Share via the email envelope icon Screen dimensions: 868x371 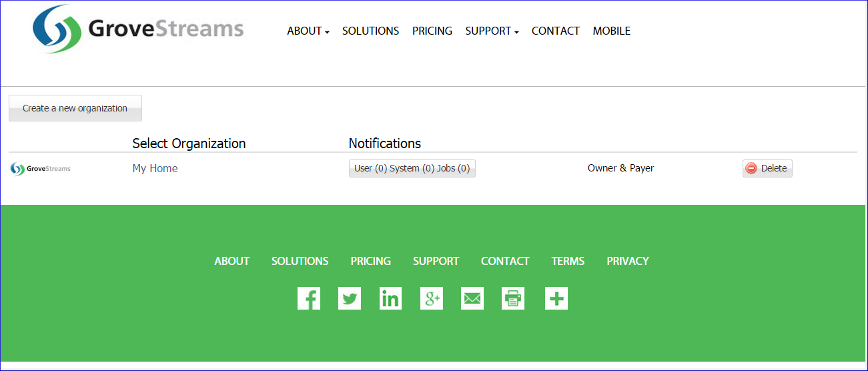[472, 298]
